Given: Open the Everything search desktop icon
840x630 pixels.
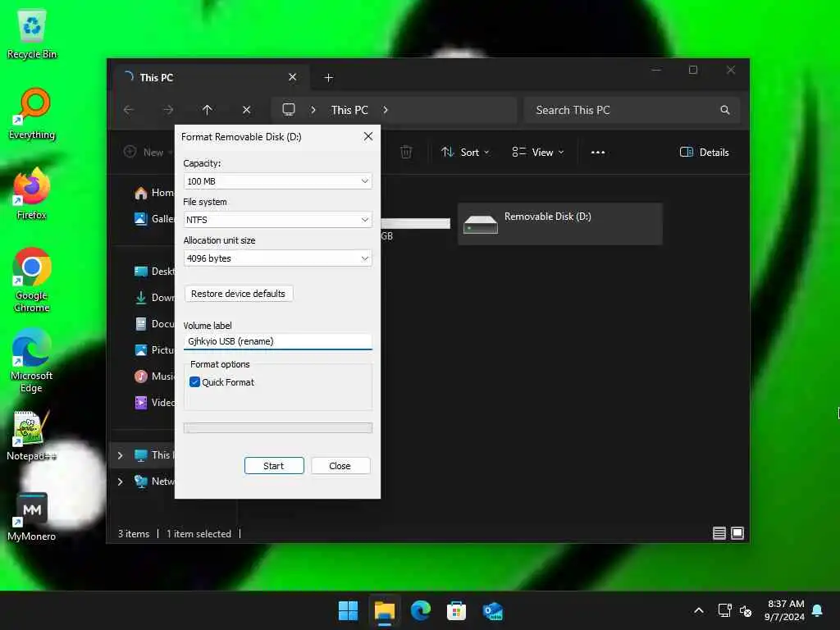Looking at the screenshot, I should click(32, 114).
